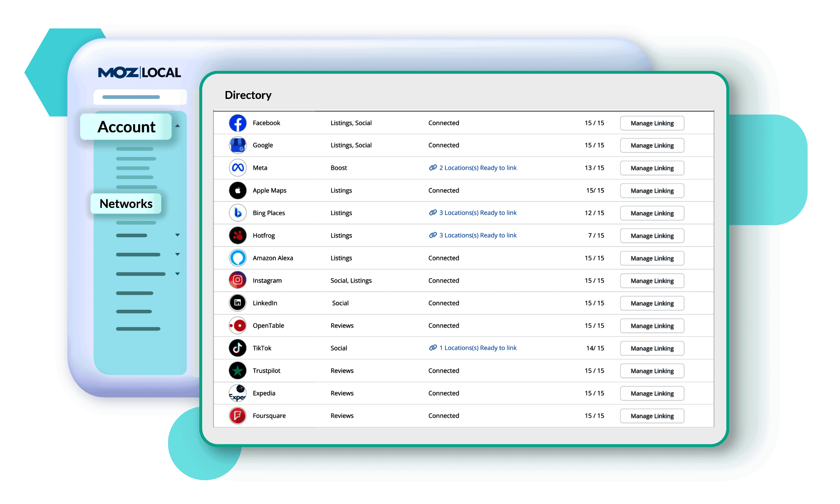Open Meta's 2 Locations Ready to link
840x504 pixels.
pyautogui.click(x=477, y=168)
